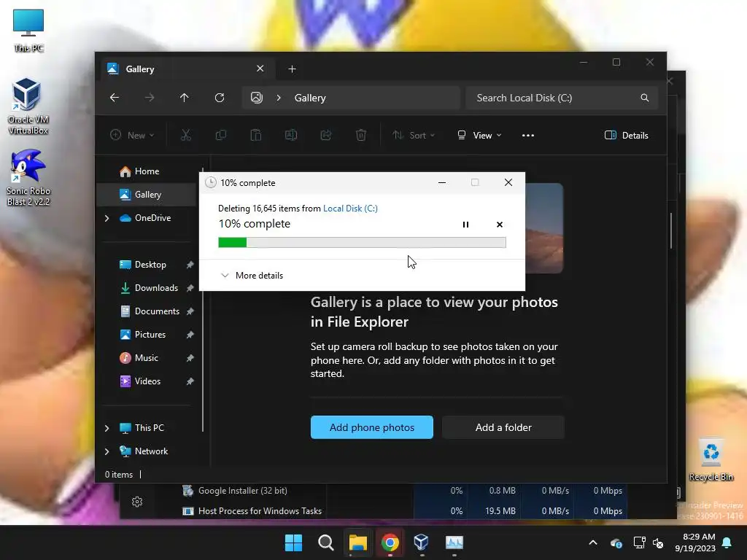Unpin Videos using its pin icon
747x560 pixels.
[190, 381]
